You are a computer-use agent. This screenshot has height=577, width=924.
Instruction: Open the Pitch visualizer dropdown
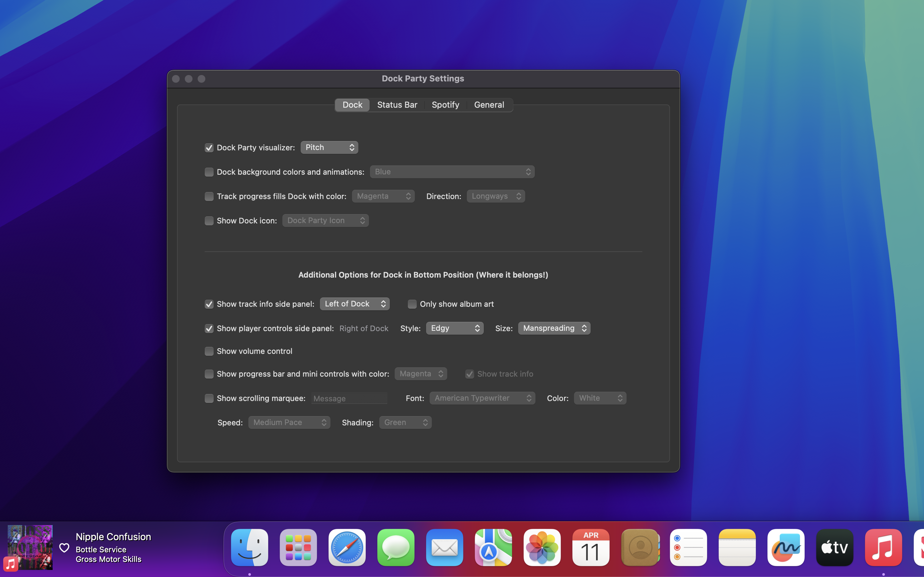point(329,147)
